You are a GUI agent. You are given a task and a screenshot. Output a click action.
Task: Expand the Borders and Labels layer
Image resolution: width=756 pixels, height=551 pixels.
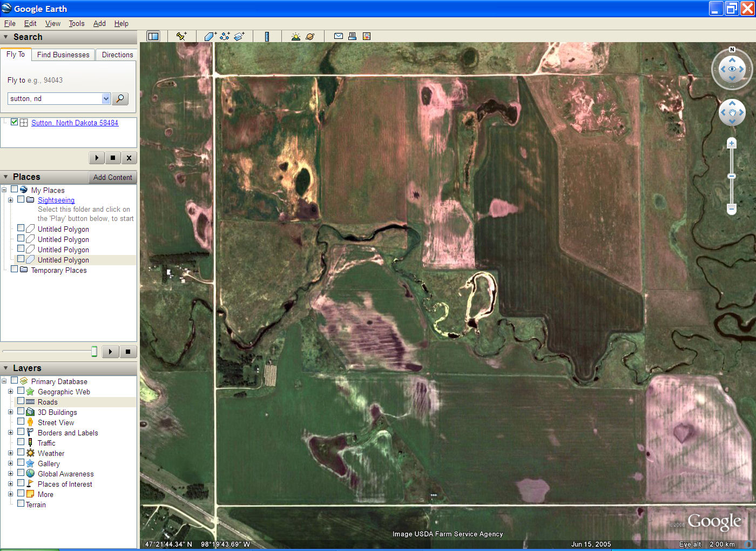pos(10,432)
